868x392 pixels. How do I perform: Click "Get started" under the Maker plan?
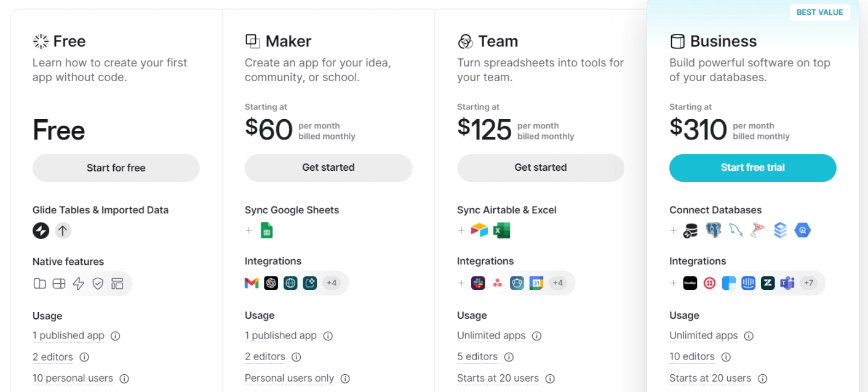coord(328,167)
